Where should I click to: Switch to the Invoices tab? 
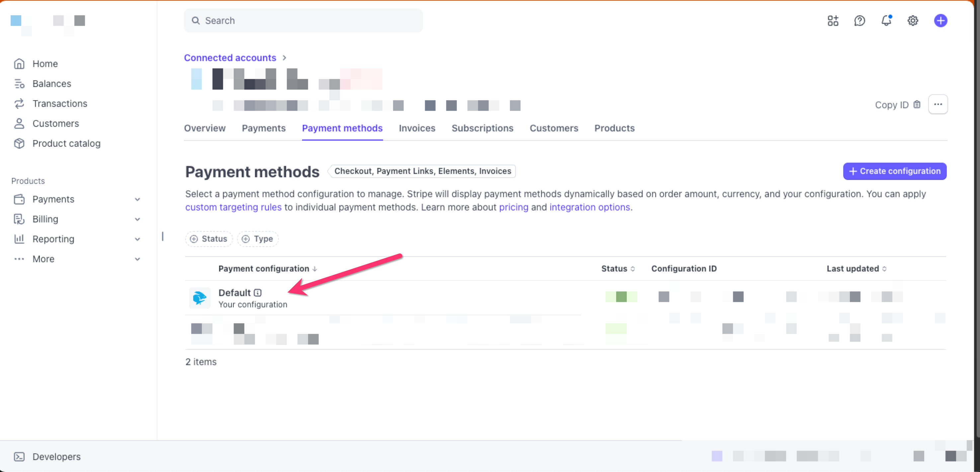417,128
